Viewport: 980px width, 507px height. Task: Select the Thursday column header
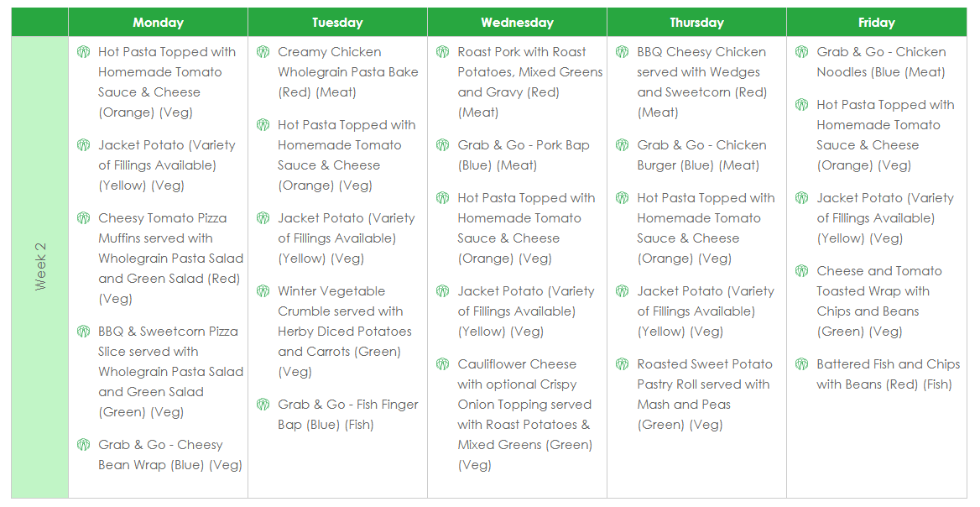pos(697,23)
